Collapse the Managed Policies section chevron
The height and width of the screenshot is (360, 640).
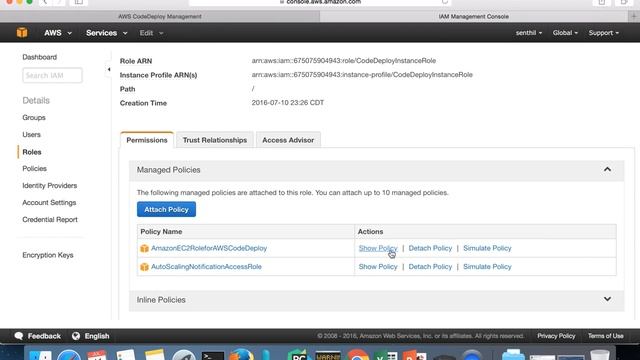tap(607, 169)
